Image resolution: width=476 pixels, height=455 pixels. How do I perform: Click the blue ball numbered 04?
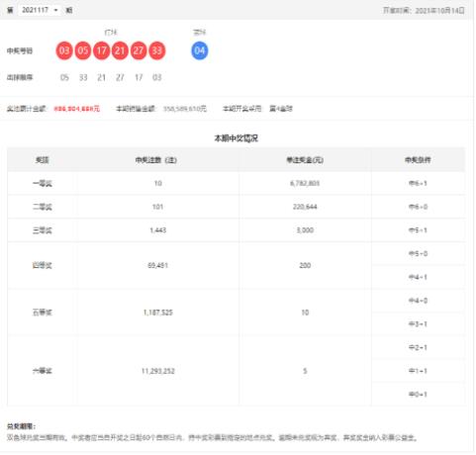pyautogui.click(x=200, y=50)
